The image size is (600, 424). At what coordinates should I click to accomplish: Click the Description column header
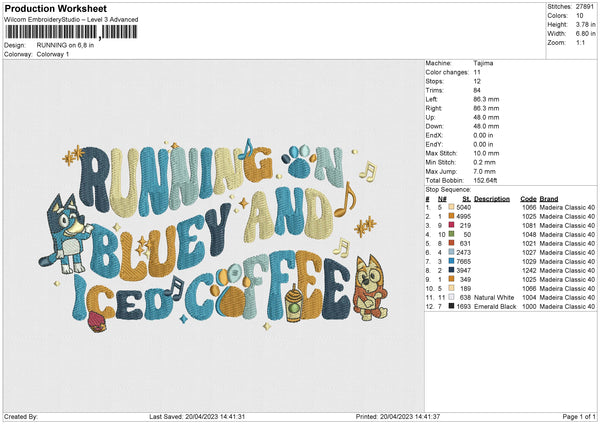[491, 198]
